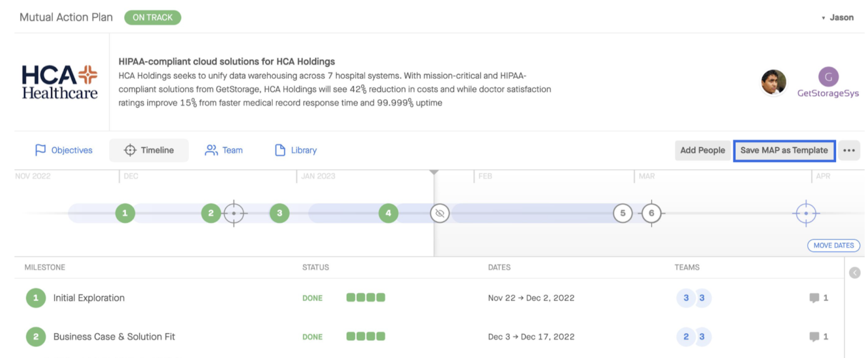
Task: Open the Library tab
Action: pyautogui.click(x=296, y=150)
